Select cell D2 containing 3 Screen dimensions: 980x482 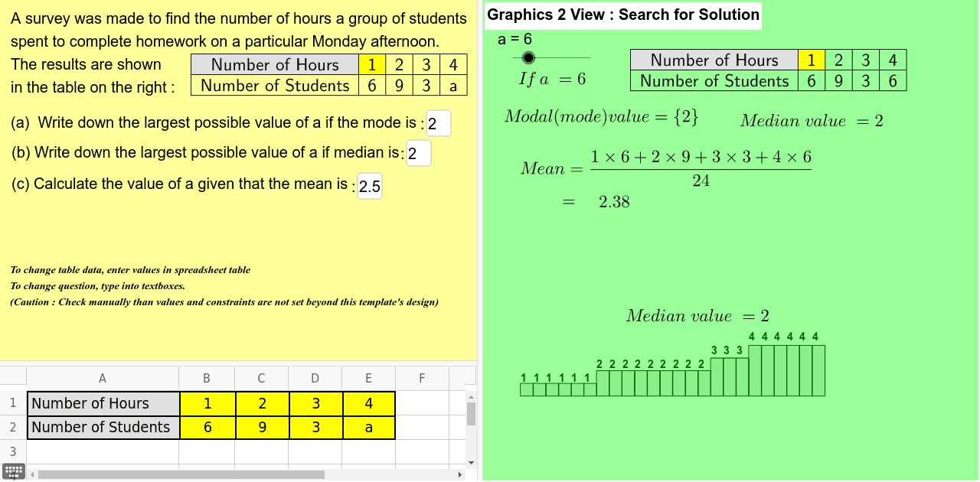pos(315,427)
